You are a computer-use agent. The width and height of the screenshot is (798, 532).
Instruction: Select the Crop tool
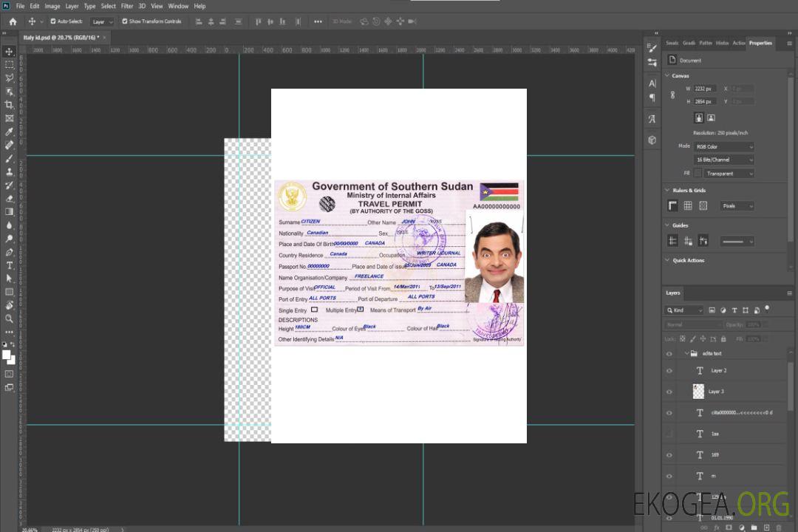click(x=10, y=105)
